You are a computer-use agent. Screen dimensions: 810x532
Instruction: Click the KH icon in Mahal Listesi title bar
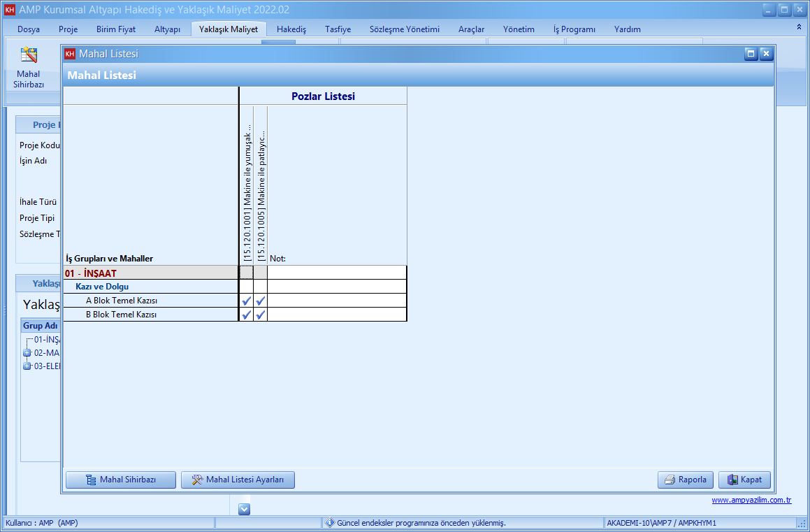[x=70, y=54]
